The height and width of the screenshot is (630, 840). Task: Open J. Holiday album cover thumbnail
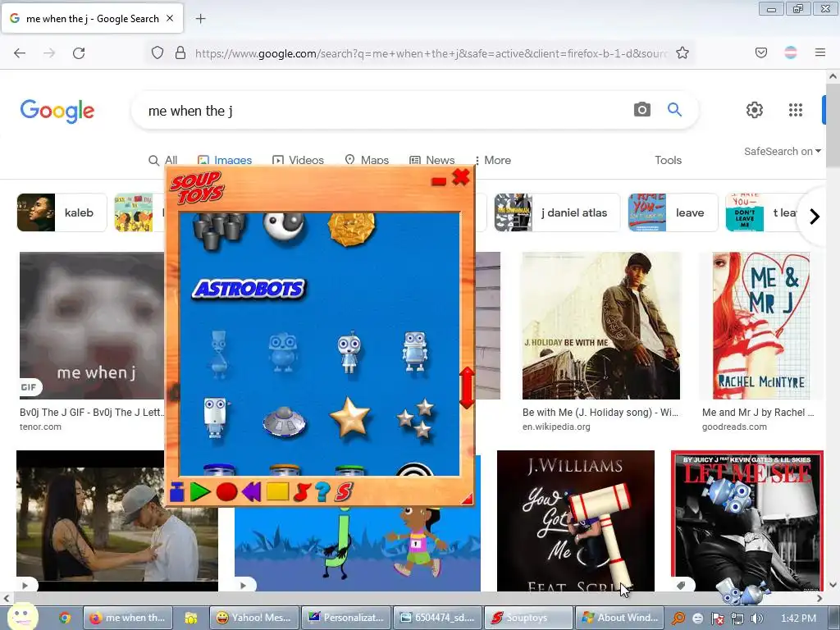601,326
